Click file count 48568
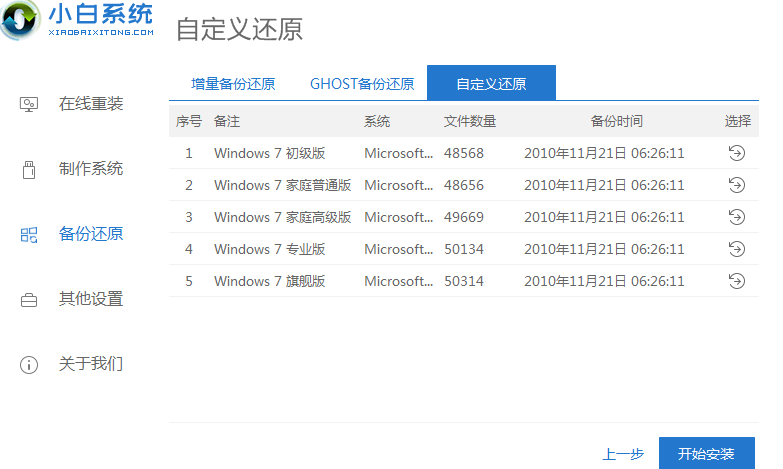The height and width of the screenshot is (469, 783). point(464,153)
